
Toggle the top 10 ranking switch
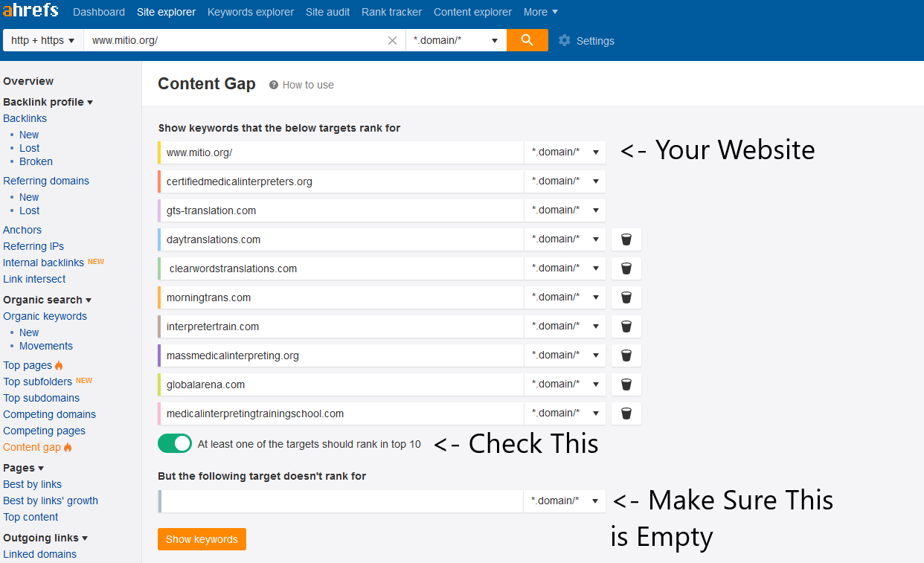tap(175, 444)
